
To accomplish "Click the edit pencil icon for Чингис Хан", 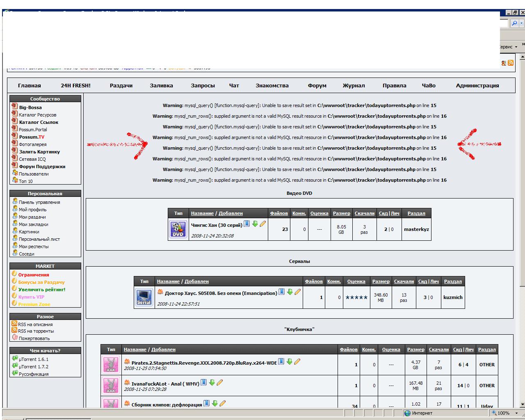I will pyautogui.click(x=262, y=224).
